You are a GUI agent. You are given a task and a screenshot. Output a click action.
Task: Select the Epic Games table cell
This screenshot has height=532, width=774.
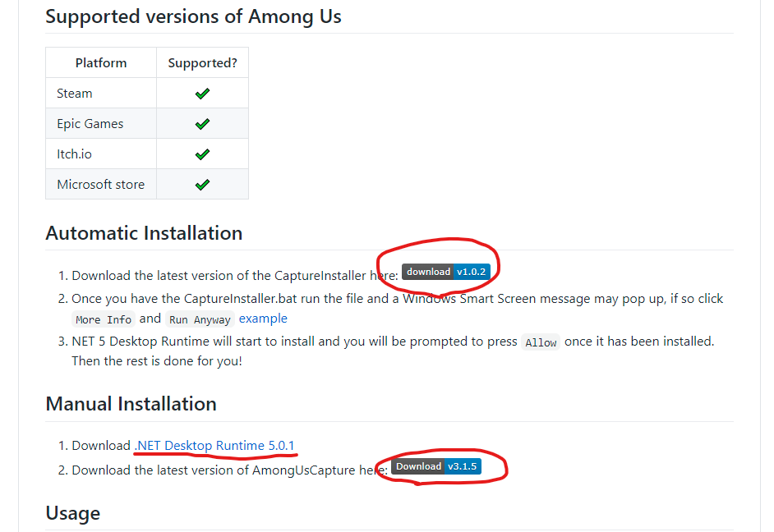(x=90, y=124)
